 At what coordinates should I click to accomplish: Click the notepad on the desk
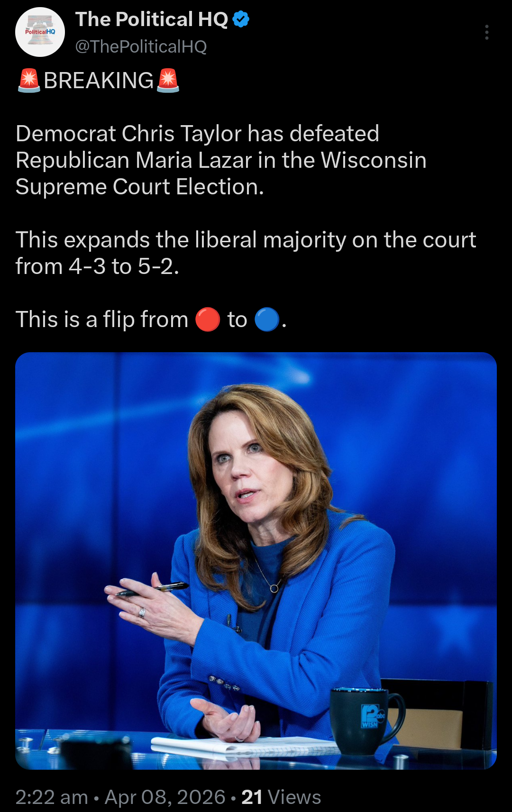237,746
